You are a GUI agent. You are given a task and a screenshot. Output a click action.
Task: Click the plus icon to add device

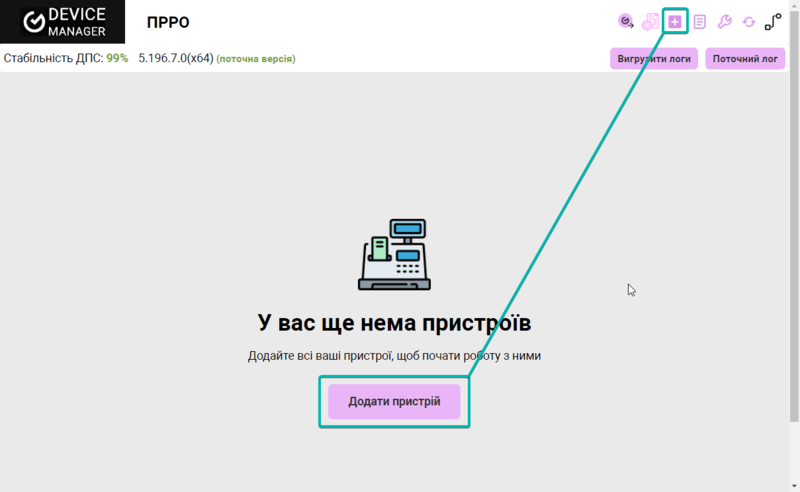point(675,21)
